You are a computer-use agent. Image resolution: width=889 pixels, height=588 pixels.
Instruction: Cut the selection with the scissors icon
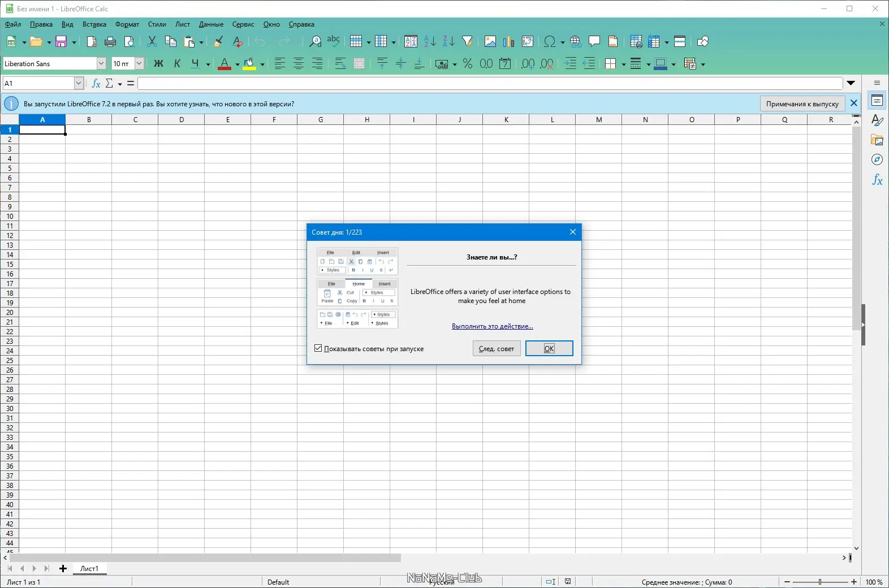coord(152,41)
